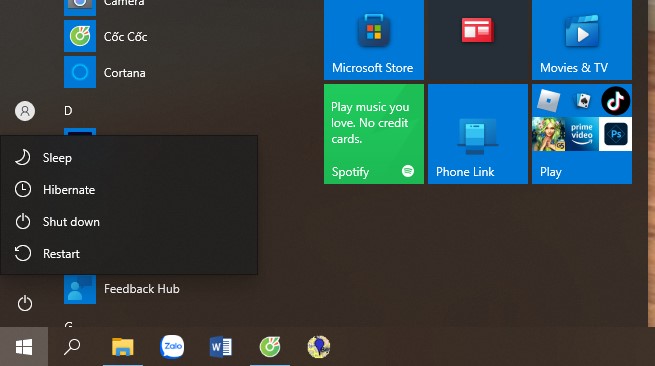The height and width of the screenshot is (366, 655).
Task: Open the Movies & TV tile
Action: [x=582, y=40]
